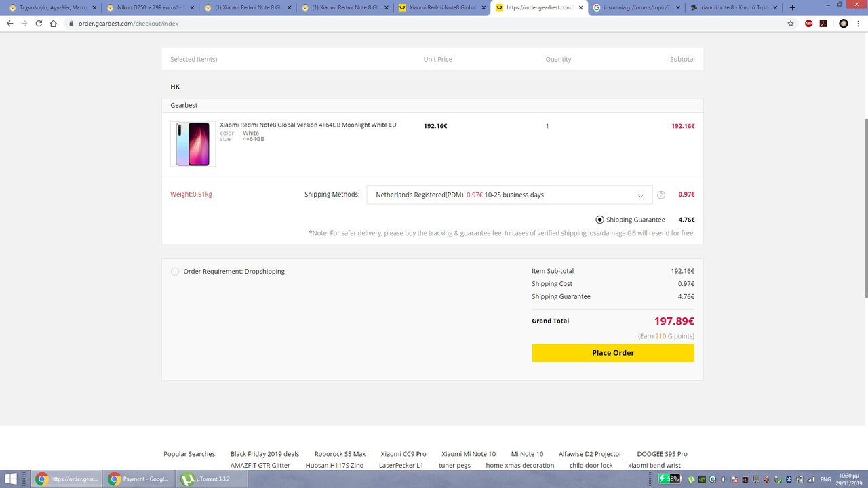Viewport: 868px width, 488px height.
Task: Reload the Gearbest checkout page
Action: tap(39, 23)
